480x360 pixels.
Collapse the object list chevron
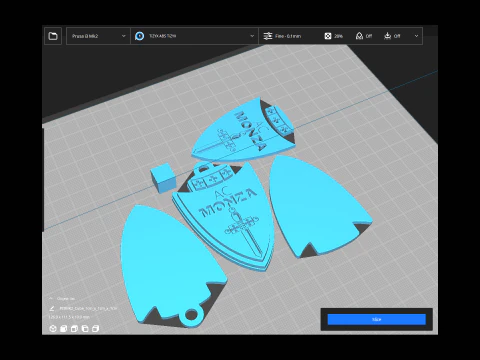click(x=51, y=298)
